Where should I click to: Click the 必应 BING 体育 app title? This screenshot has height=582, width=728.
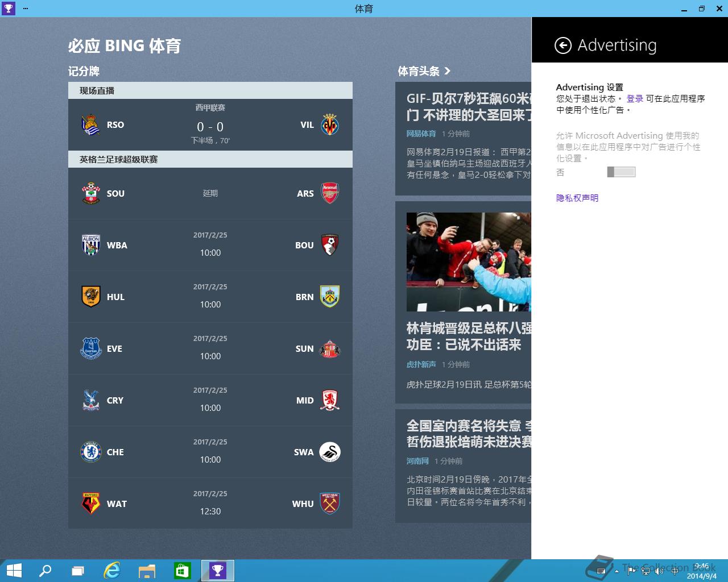coord(125,46)
